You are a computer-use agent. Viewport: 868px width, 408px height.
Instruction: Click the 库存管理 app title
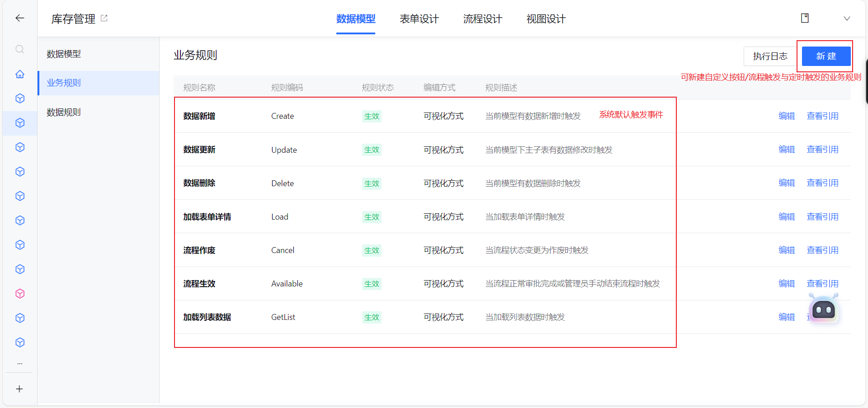[73, 19]
